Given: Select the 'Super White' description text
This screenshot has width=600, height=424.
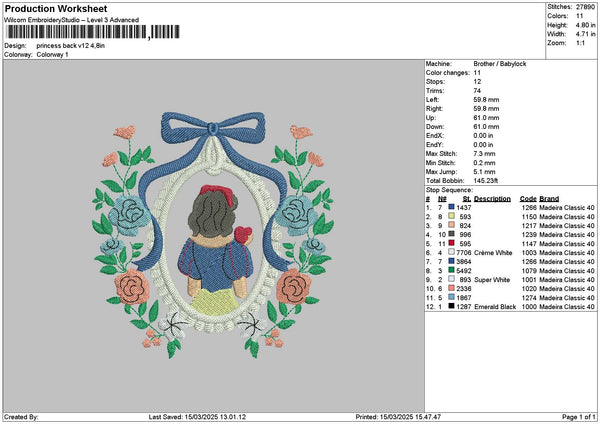Looking at the screenshot, I should (x=492, y=280).
